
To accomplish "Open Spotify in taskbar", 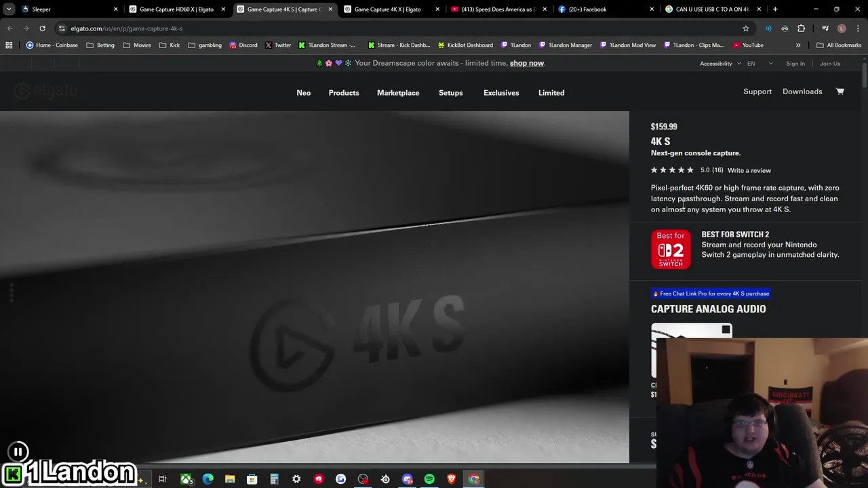I will coord(429,479).
